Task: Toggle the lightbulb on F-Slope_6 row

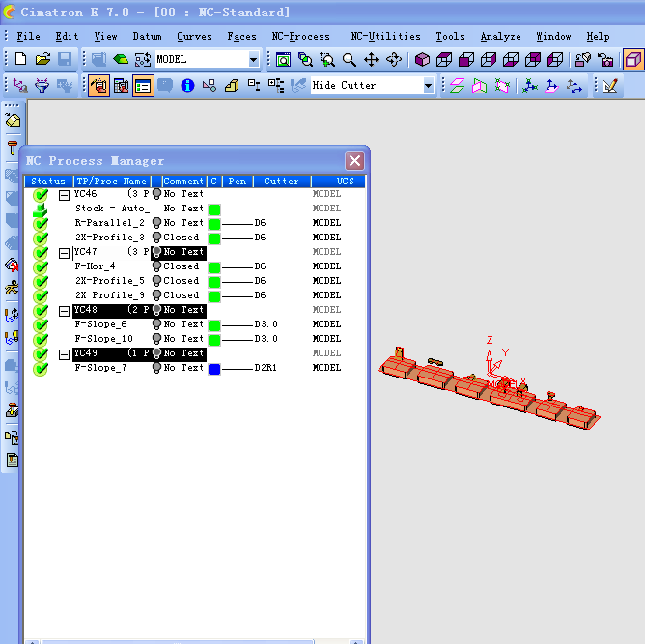Action: pos(156,324)
